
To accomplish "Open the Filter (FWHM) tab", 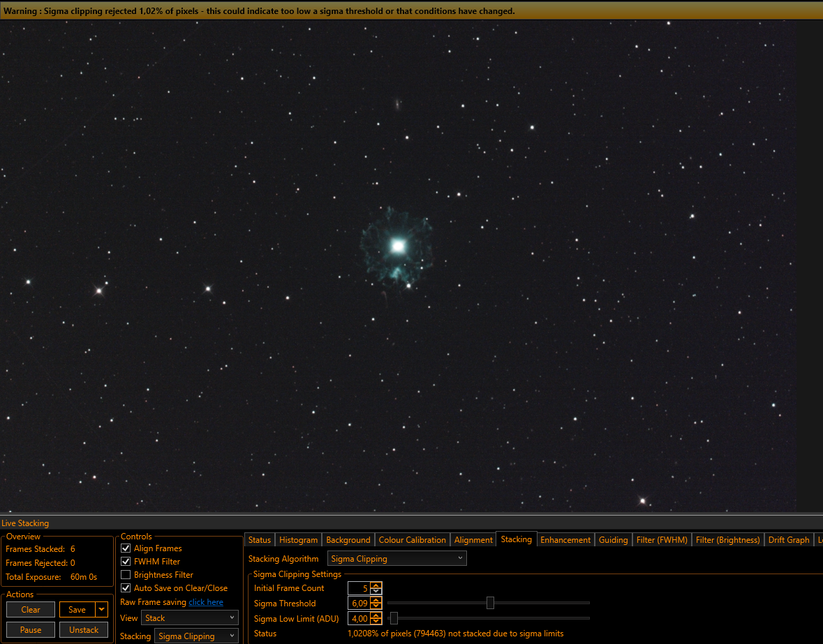I will pyautogui.click(x=662, y=539).
